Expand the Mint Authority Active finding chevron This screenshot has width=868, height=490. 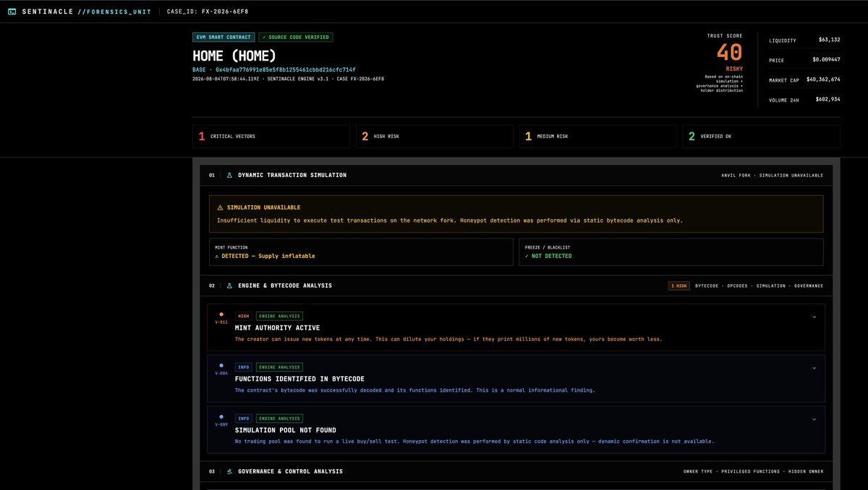814,316
